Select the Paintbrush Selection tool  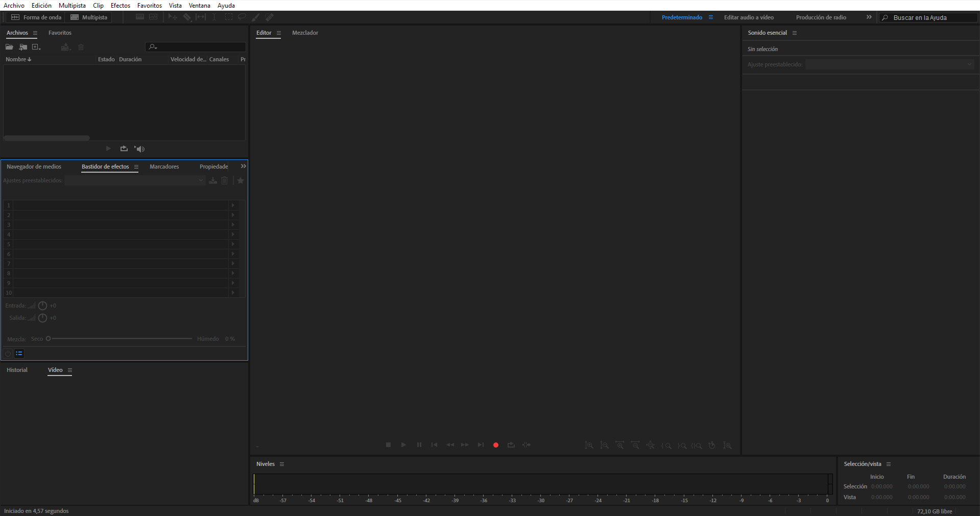click(x=256, y=17)
